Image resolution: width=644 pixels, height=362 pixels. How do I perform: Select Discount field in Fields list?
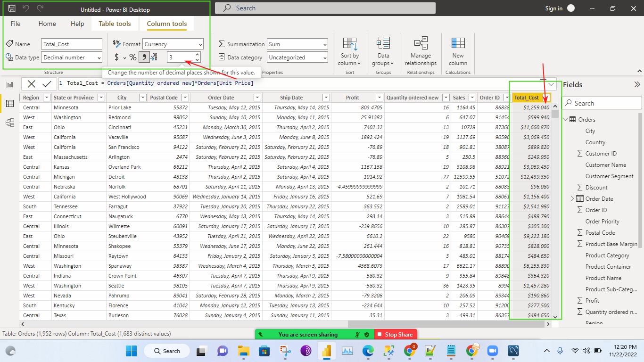596,188
